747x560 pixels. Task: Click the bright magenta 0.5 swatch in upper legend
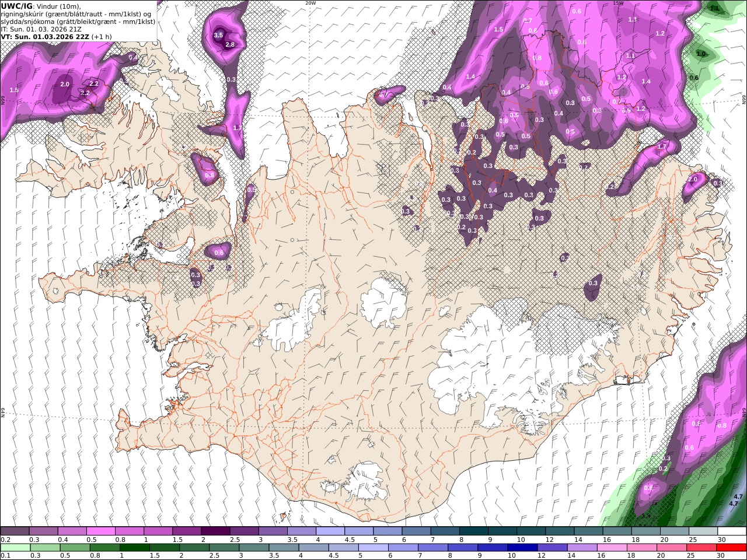click(101, 531)
